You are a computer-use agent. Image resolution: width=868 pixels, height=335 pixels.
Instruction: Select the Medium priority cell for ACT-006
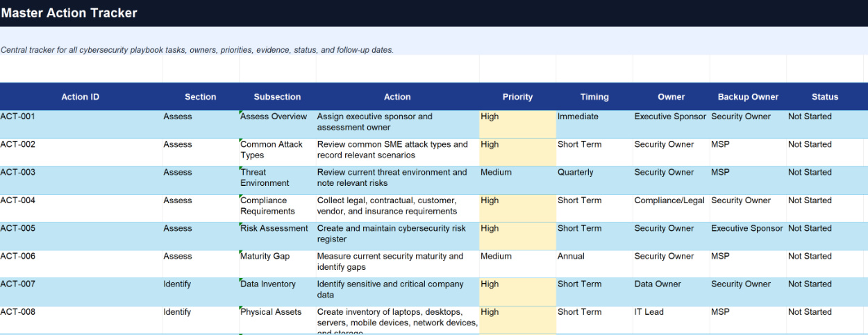[517, 264]
